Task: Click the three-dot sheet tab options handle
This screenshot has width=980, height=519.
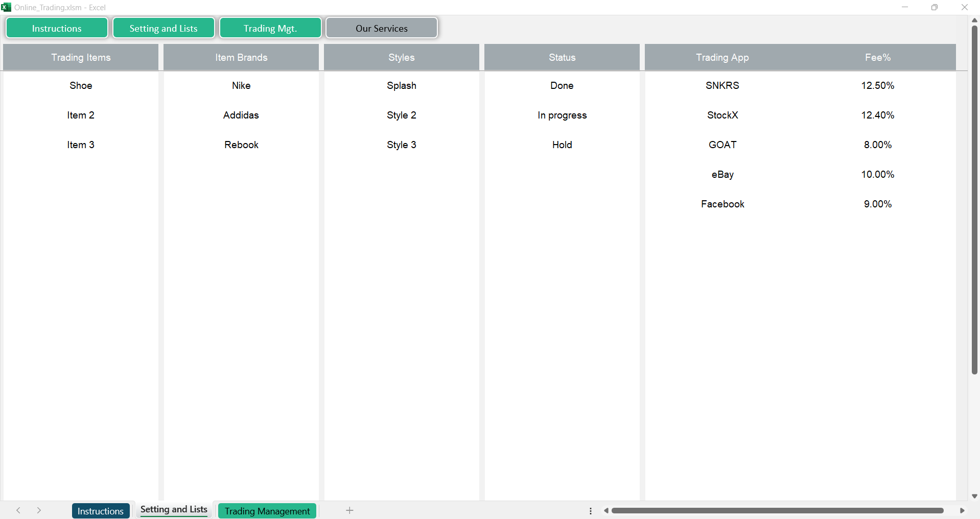Action: click(x=591, y=510)
